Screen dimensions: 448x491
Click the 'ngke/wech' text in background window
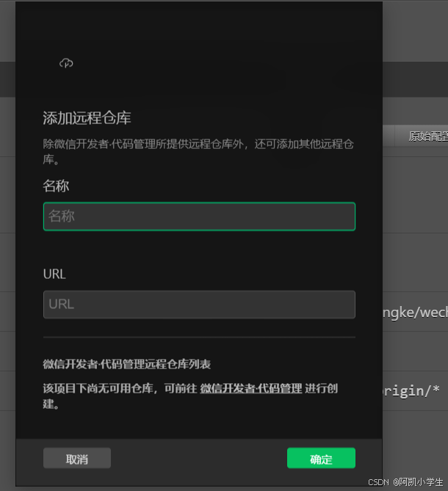[x=416, y=313]
